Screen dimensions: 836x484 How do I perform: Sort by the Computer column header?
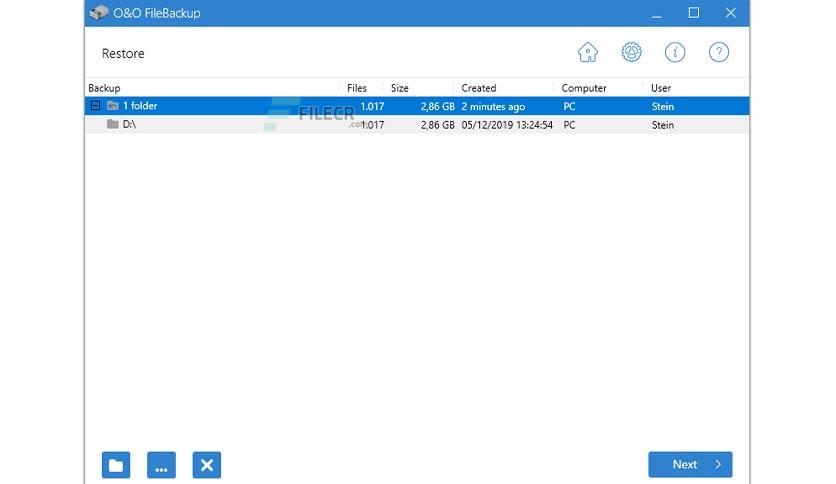pyautogui.click(x=584, y=88)
